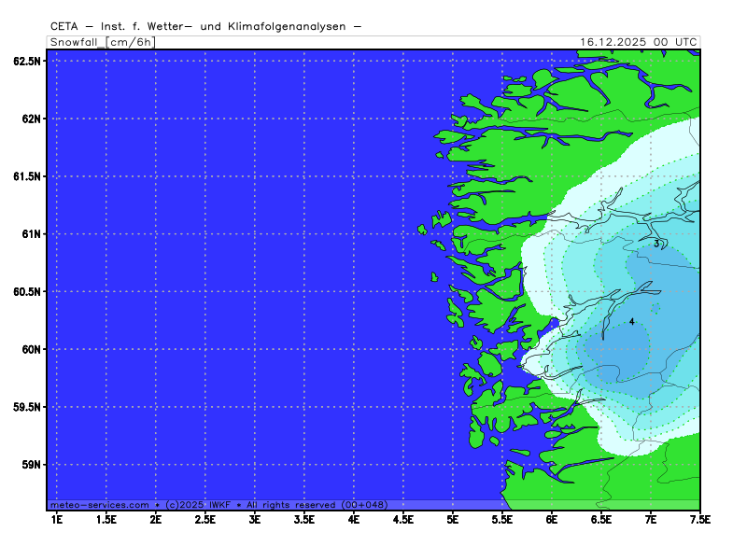The image size is (747, 560).
Task: Click the 1E longitude axis label
Action: pyautogui.click(x=57, y=519)
